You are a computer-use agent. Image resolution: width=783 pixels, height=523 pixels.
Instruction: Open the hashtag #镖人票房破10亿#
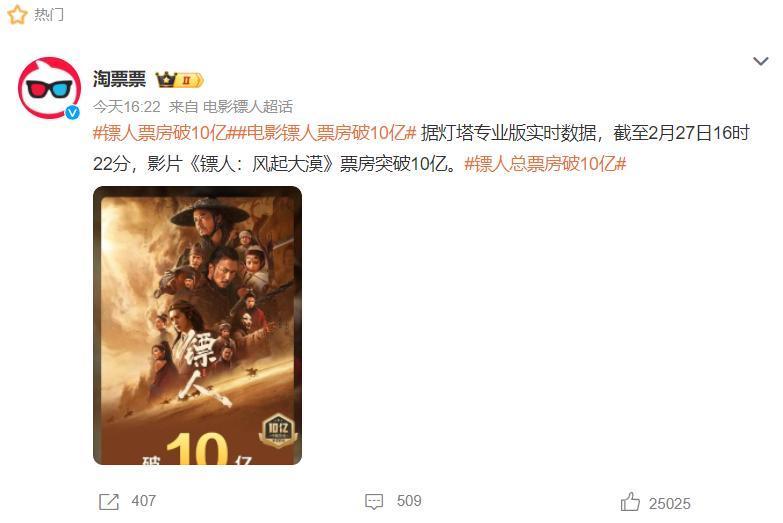coord(161,133)
